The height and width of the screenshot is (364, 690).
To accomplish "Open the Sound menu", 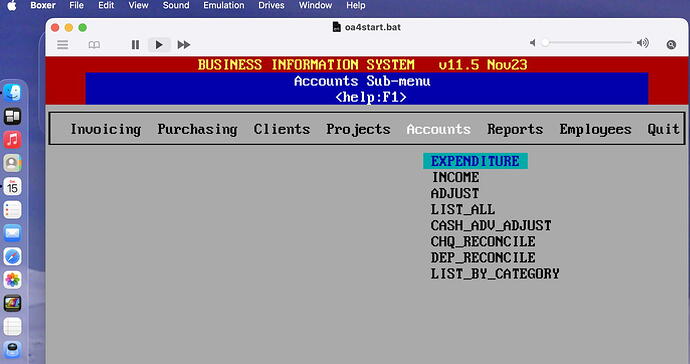I will pyautogui.click(x=176, y=6).
